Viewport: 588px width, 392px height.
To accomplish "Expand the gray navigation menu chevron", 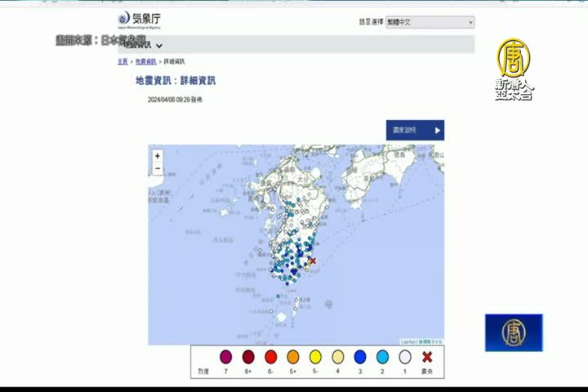I will (x=159, y=46).
